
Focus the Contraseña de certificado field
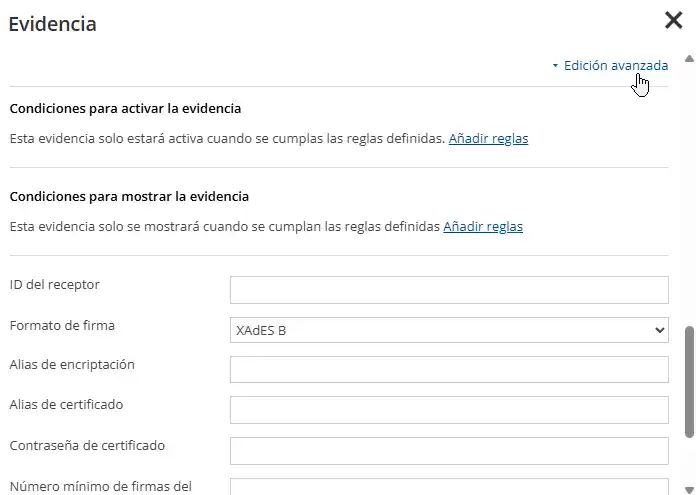point(449,451)
